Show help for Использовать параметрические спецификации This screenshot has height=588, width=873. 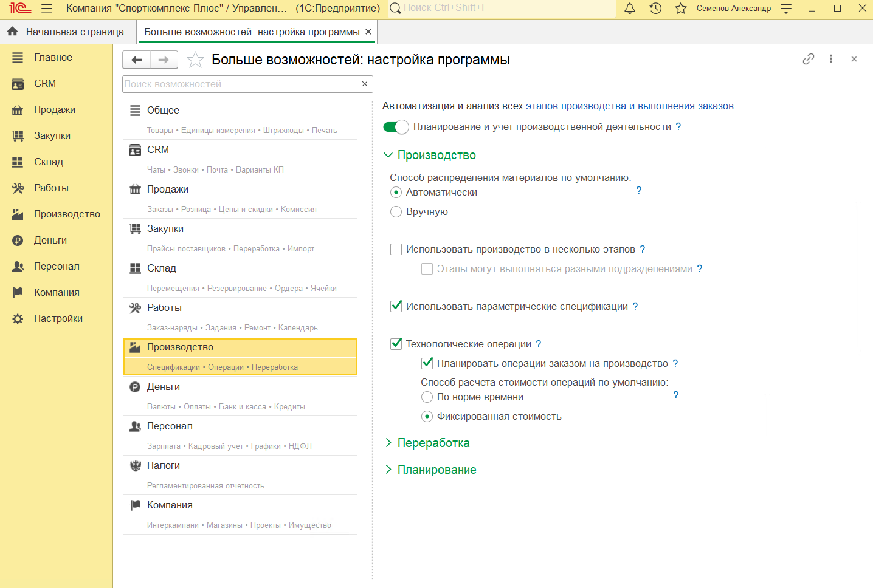[x=635, y=306]
